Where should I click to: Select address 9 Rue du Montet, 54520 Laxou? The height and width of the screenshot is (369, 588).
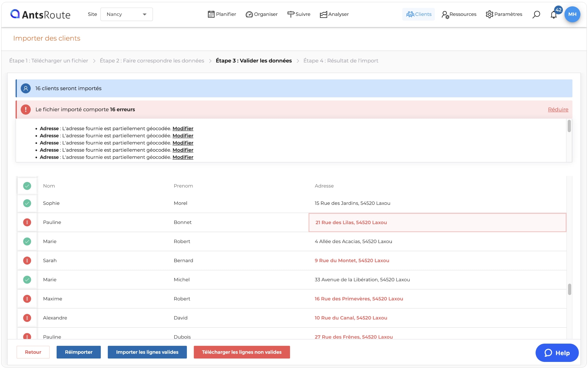click(x=352, y=260)
